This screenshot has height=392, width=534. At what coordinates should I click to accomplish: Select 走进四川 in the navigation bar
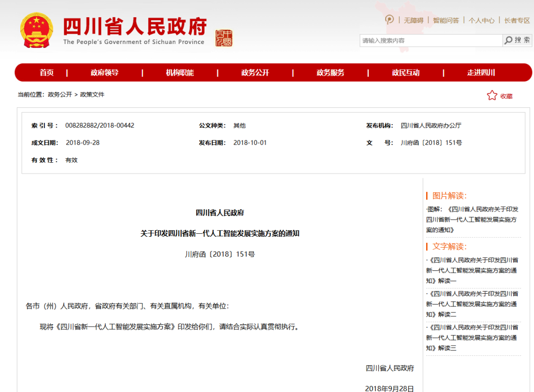(481, 73)
